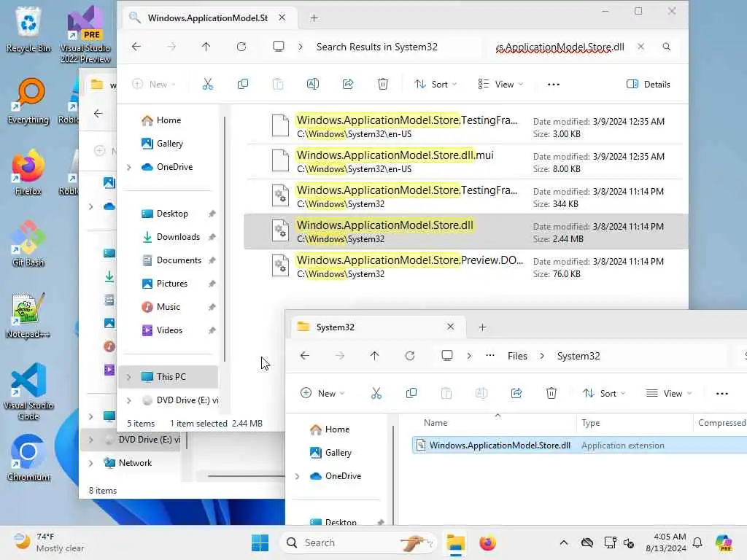The width and height of the screenshot is (747, 560).
Task: Open File Explorer taskbar icon
Action: click(x=455, y=542)
